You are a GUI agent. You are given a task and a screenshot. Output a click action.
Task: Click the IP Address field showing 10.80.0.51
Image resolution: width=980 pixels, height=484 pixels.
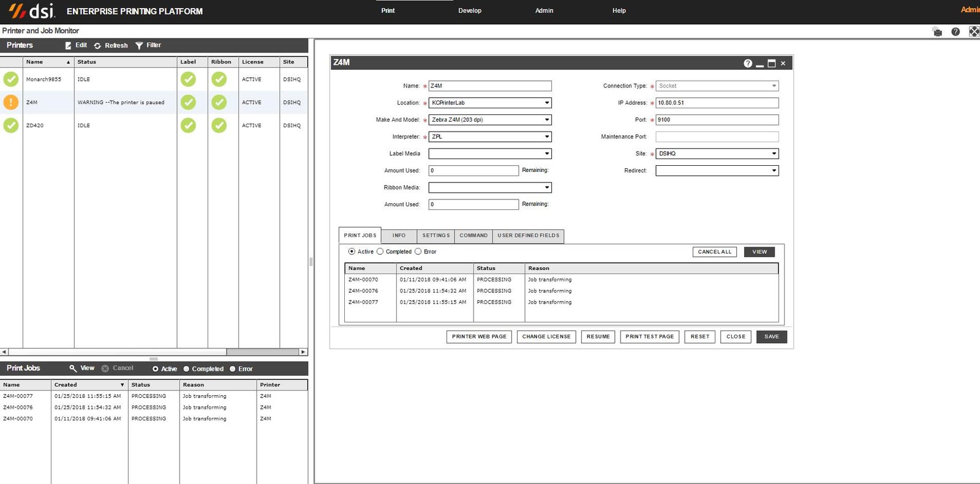[x=717, y=103]
